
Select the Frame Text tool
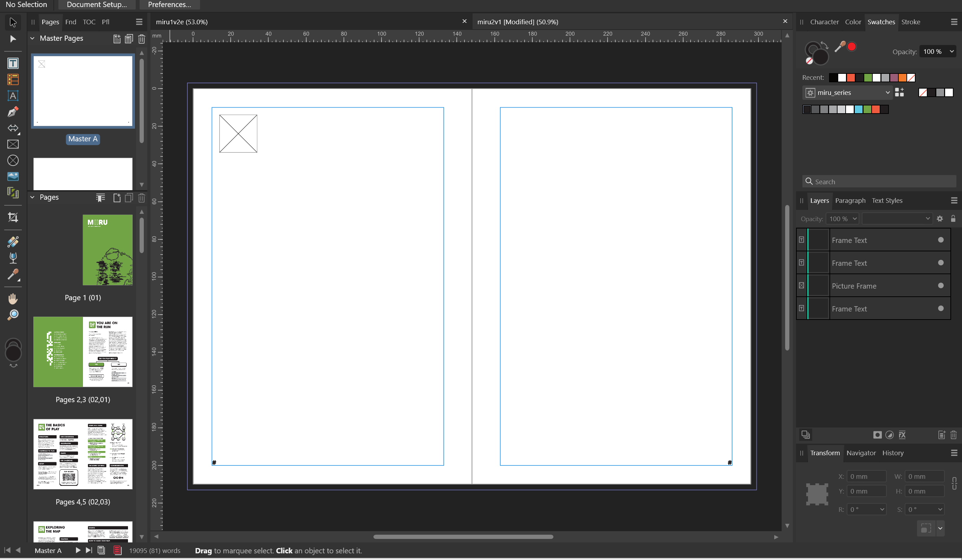(13, 63)
